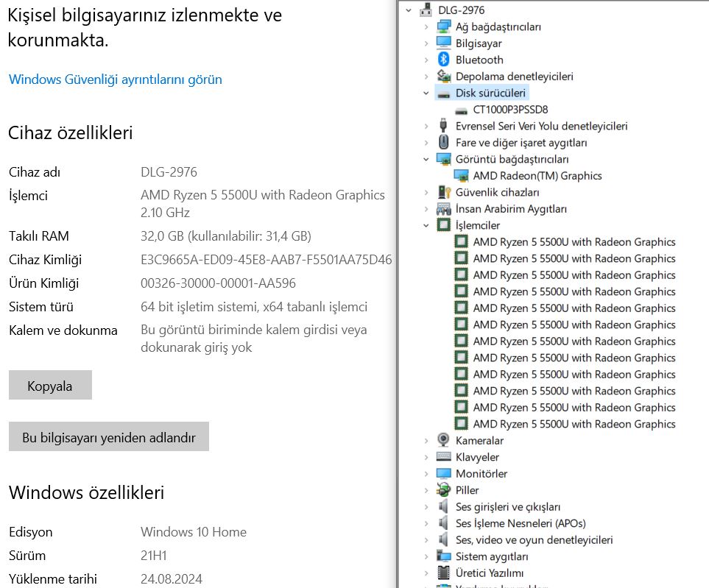Expand the Bilgisayar category
The image size is (709, 588).
pyautogui.click(x=426, y=43)
